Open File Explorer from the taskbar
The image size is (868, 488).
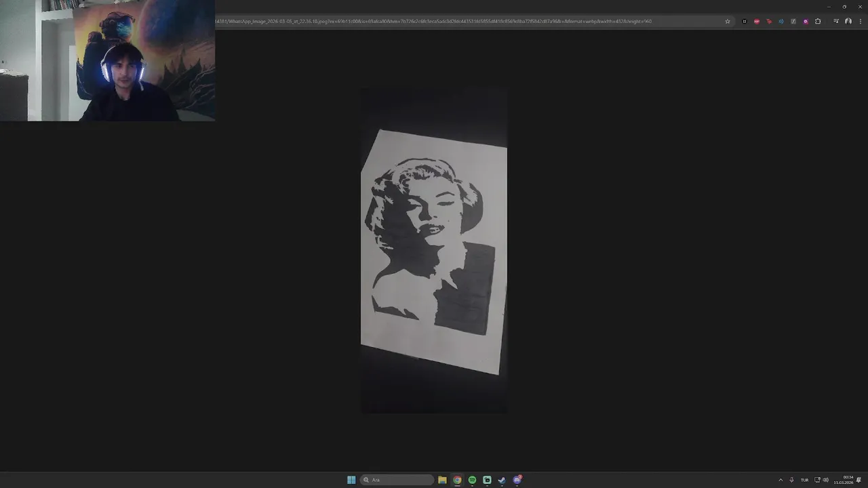442,480
